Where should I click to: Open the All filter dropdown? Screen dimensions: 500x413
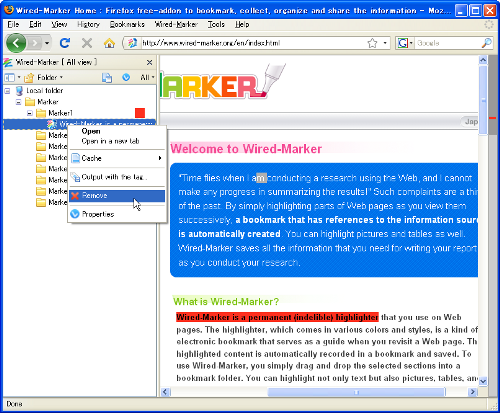click(147, 77)
